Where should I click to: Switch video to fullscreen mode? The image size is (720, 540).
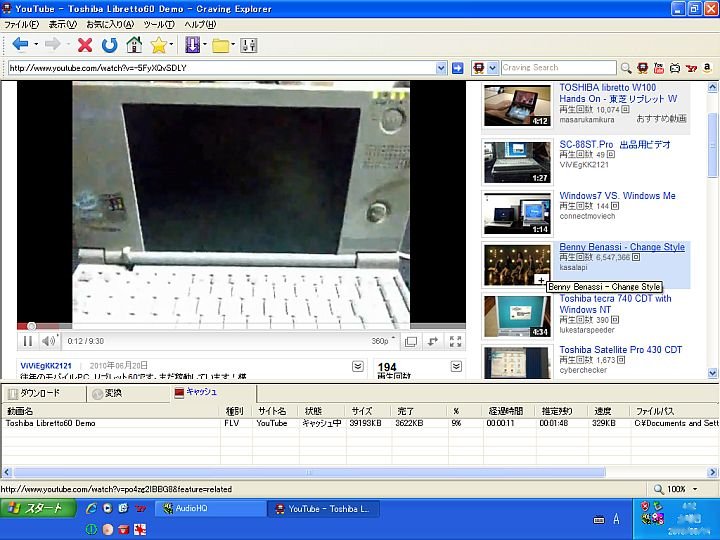pos(456,341)
